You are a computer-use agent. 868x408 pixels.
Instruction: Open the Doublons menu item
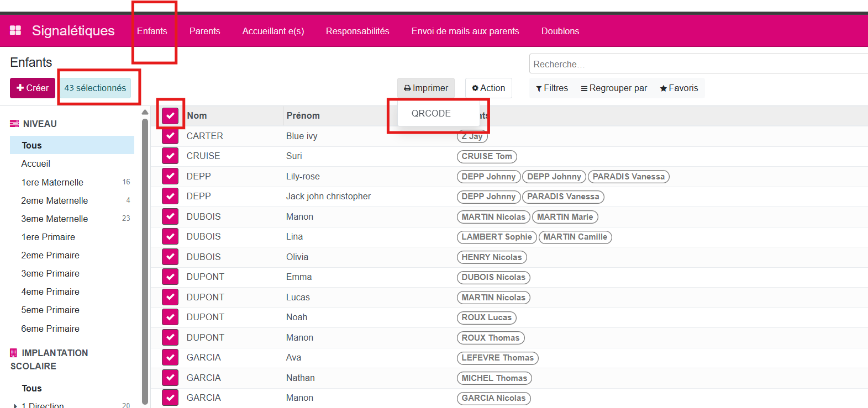coord(560,31)
